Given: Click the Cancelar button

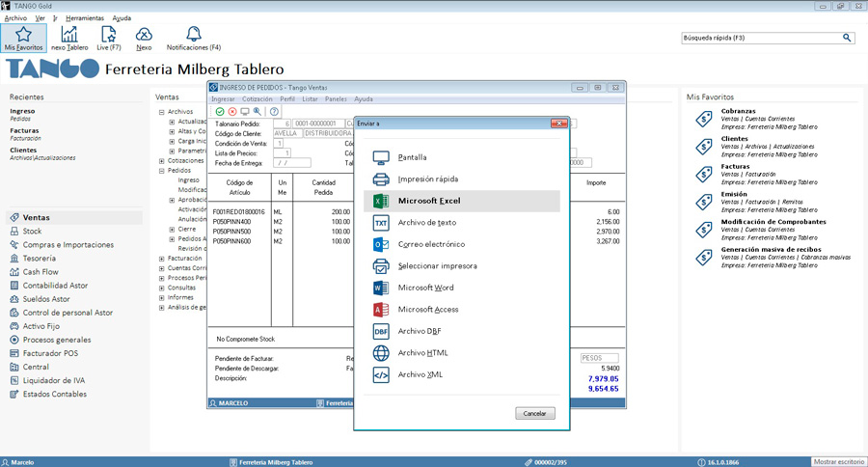Looking at the screenshot, I should pyautogui.click(x=534, y=413).
